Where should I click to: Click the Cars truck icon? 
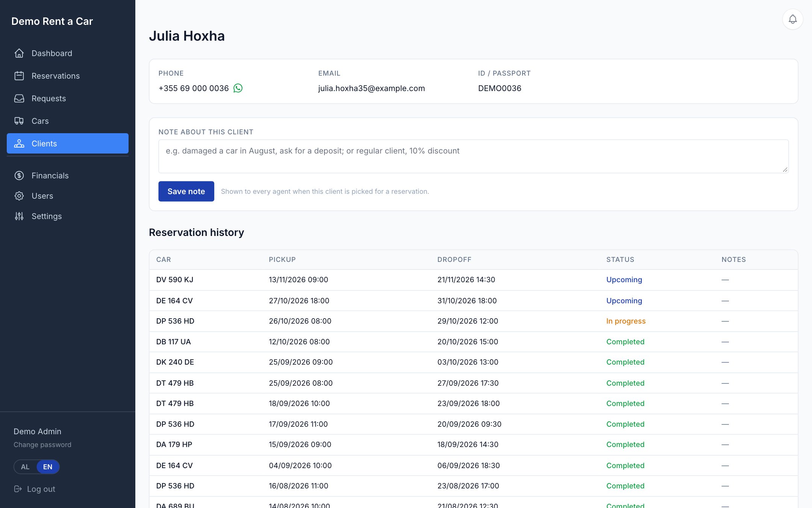pos(19,121)
